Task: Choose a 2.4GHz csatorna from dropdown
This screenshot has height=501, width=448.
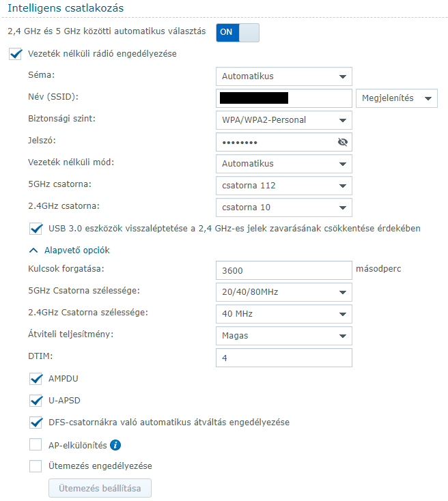Action: (x=283, y=207)
